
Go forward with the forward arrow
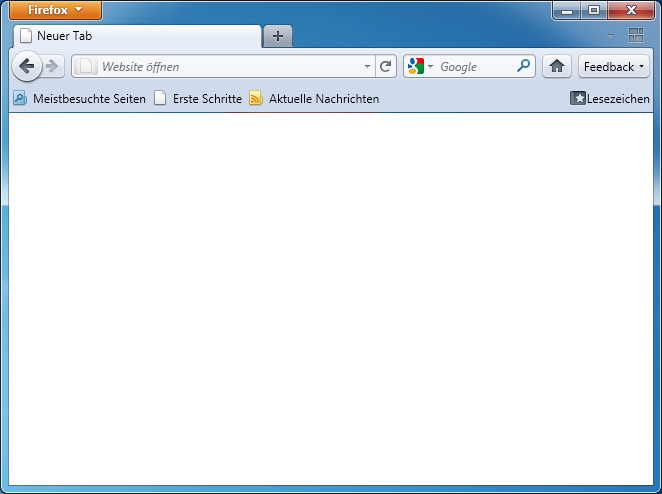pos(52,66)
